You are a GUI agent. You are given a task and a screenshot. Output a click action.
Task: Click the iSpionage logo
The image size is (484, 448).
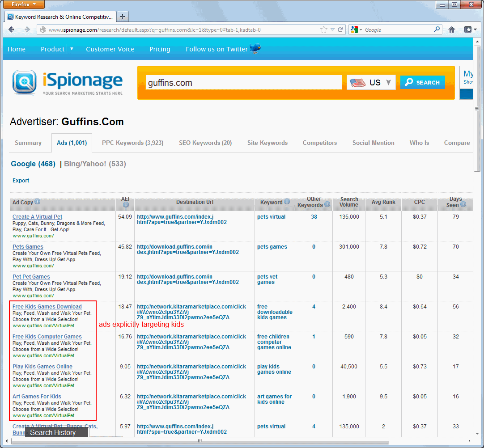(x=67, y=82)
